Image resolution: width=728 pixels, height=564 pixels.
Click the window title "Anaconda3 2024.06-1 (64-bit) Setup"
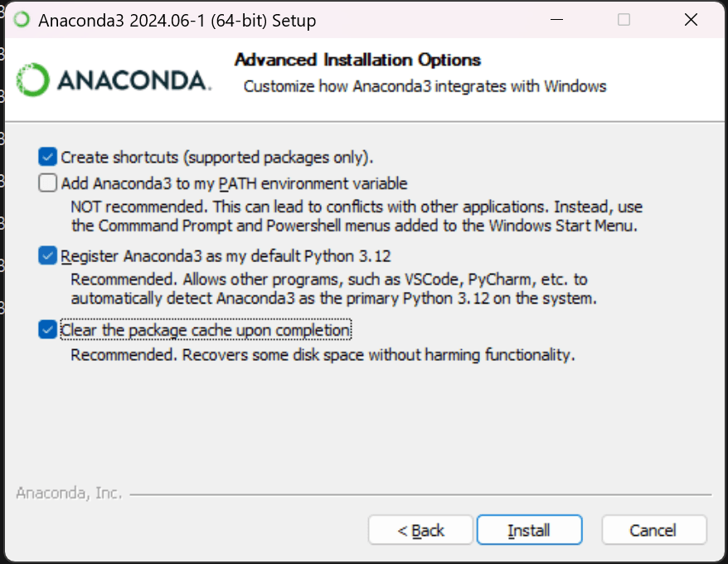177,20
